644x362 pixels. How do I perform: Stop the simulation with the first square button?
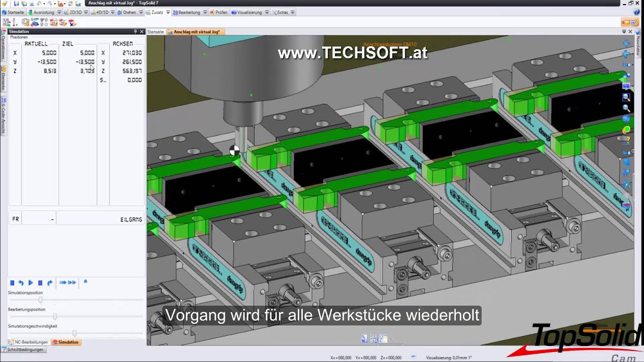pyautogui.click(x=12, y=283)
